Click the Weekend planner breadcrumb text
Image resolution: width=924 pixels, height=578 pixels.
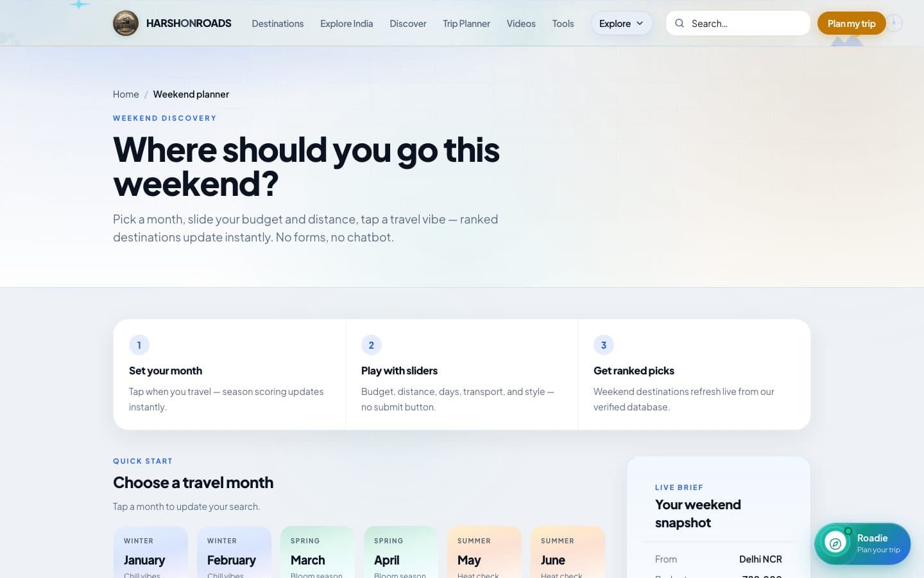click(x=191, y=94)
